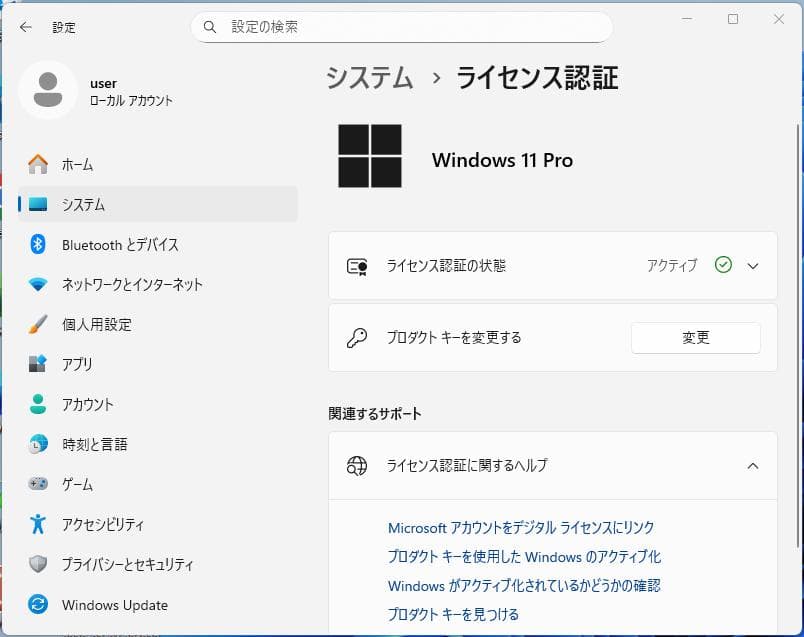
Task: Open 個人用設定 from the sidebar
Action: [37, 324]
